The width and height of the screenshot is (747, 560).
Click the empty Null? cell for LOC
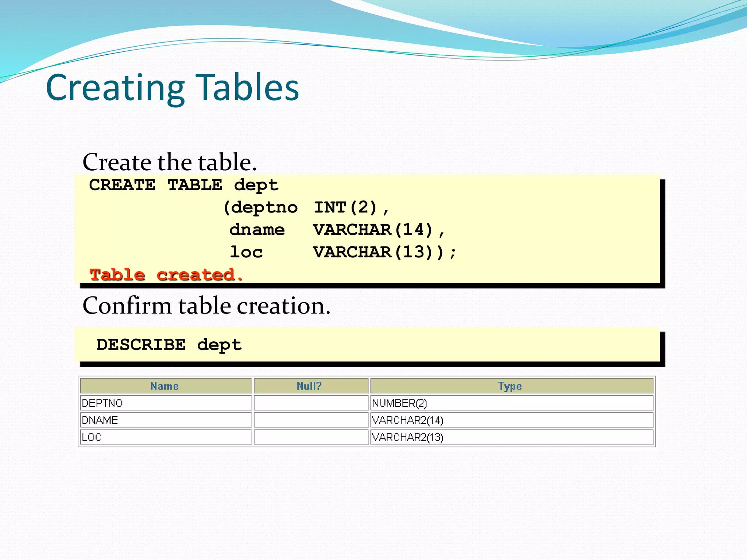pyautogui.click(x=311, y=437)
